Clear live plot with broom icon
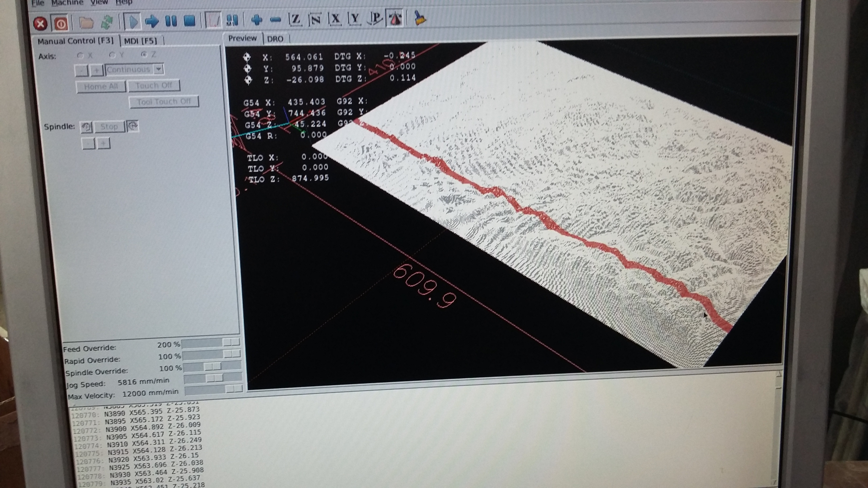 tap(420, 18)
